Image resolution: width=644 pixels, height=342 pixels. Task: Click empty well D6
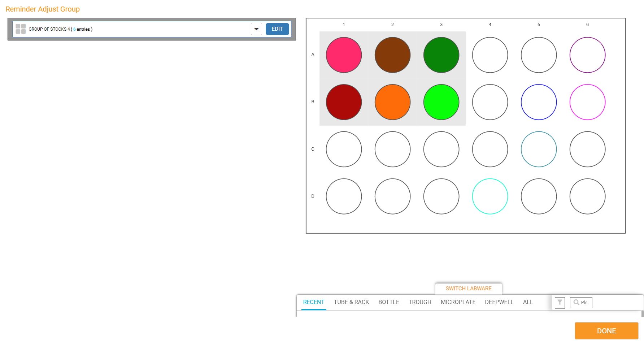pos(587,196)
